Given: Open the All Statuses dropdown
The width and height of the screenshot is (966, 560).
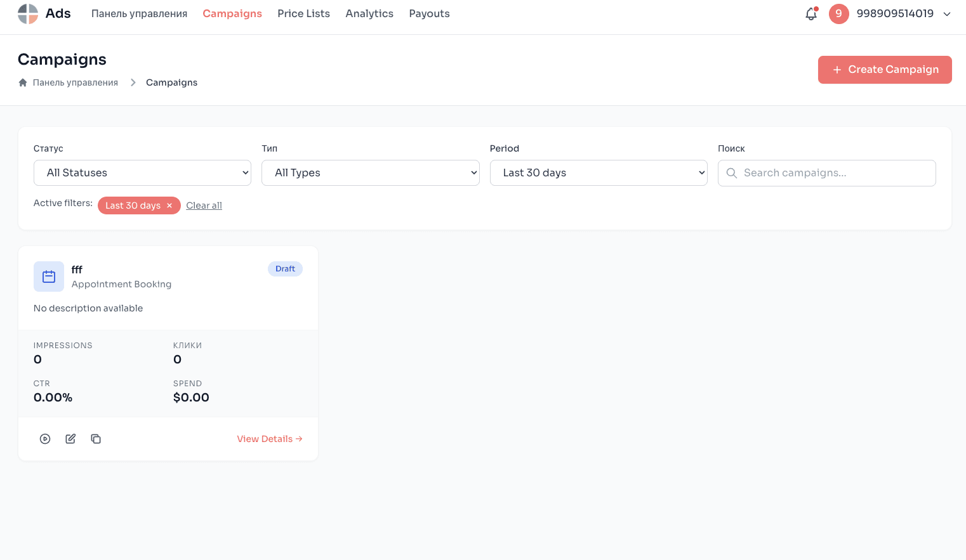Looking at the screenshot, I should point(142,173).
